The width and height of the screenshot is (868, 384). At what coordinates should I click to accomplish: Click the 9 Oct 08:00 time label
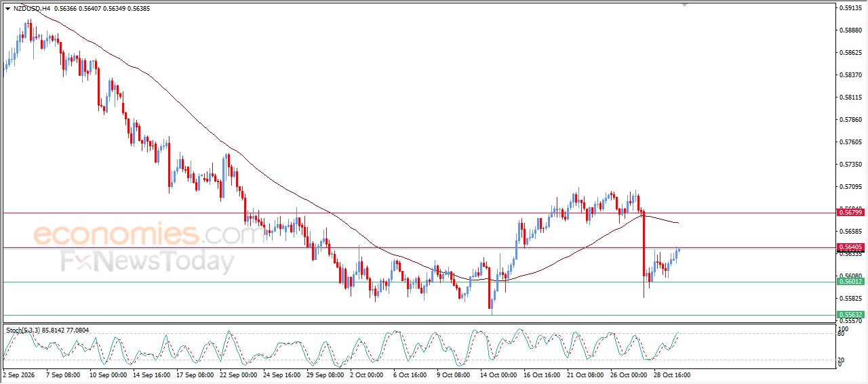pyautogui.click(x=455, y=375)
